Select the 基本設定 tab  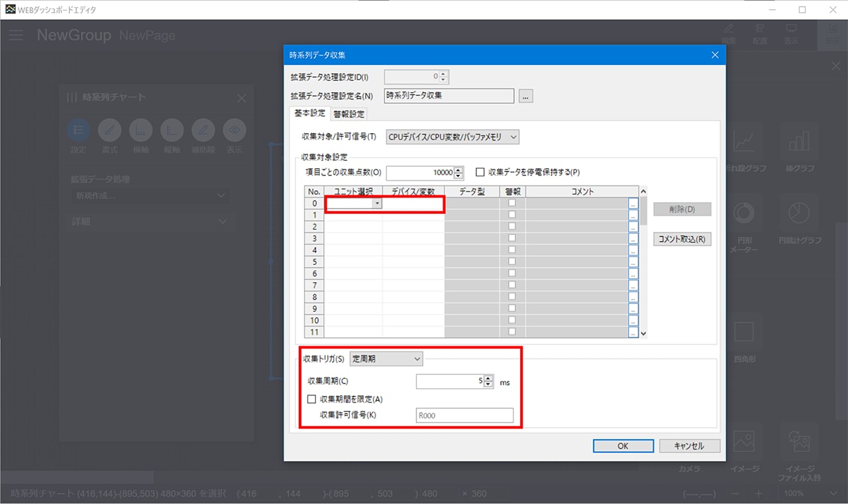point(309,113)
